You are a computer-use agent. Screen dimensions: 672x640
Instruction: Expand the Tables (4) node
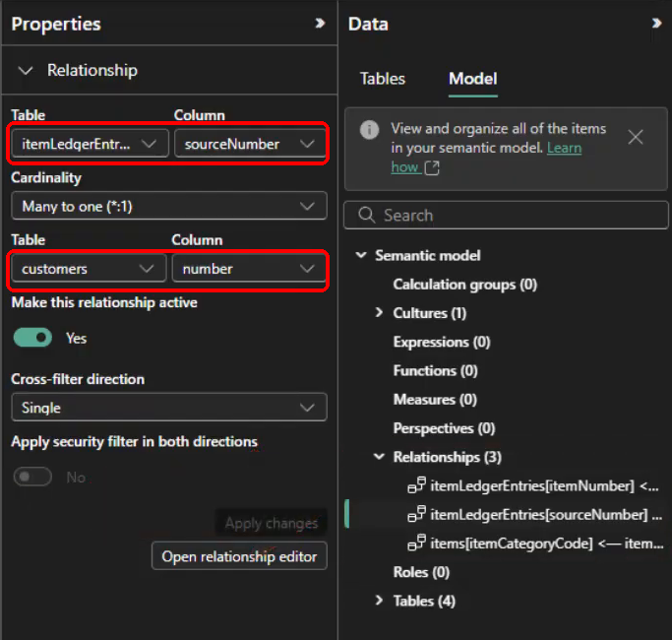379,600
